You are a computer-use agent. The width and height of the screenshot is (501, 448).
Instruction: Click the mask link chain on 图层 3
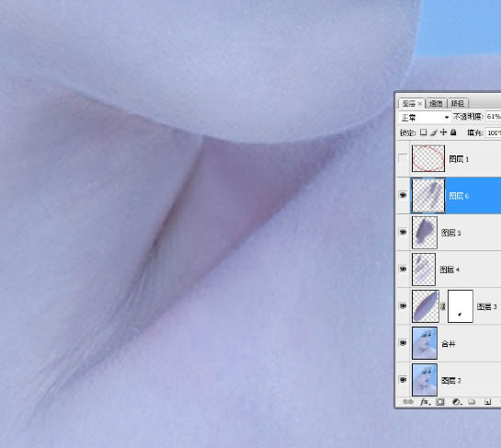(443, 306)
